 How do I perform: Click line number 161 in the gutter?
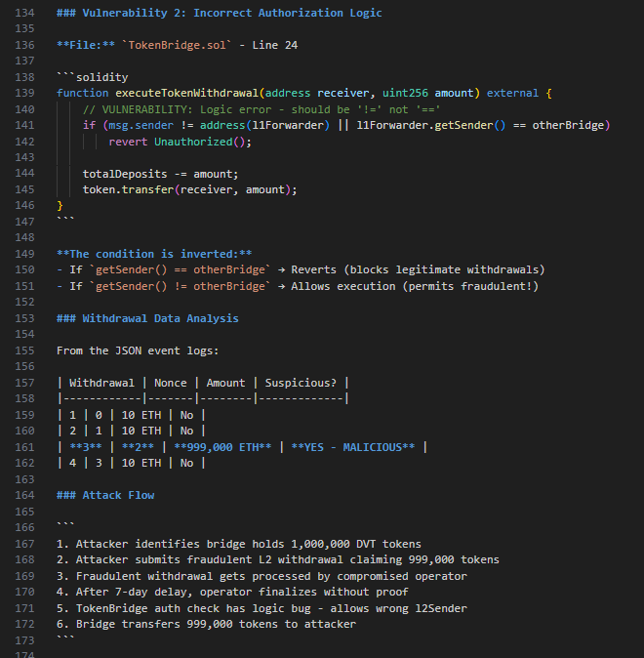point(24,447)
